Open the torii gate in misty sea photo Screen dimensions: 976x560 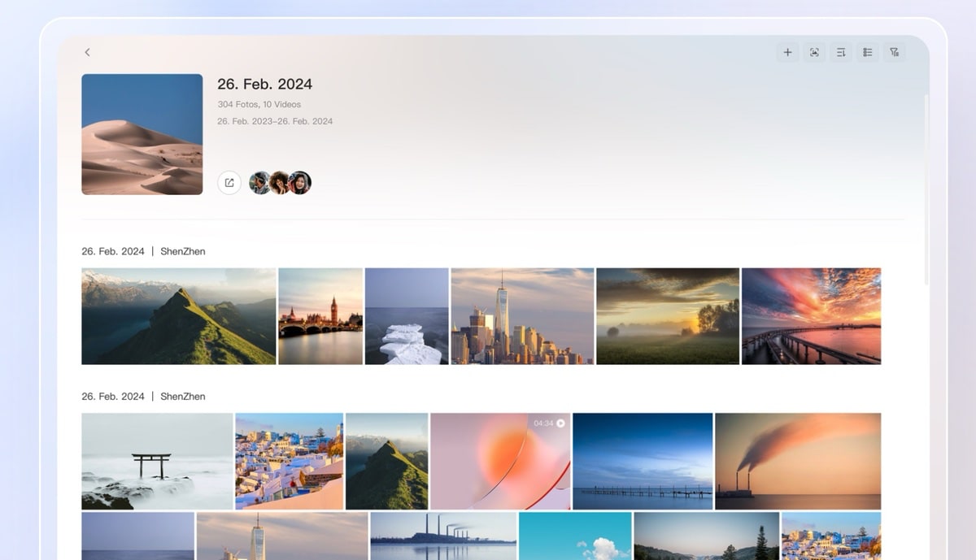coord(157,461)
